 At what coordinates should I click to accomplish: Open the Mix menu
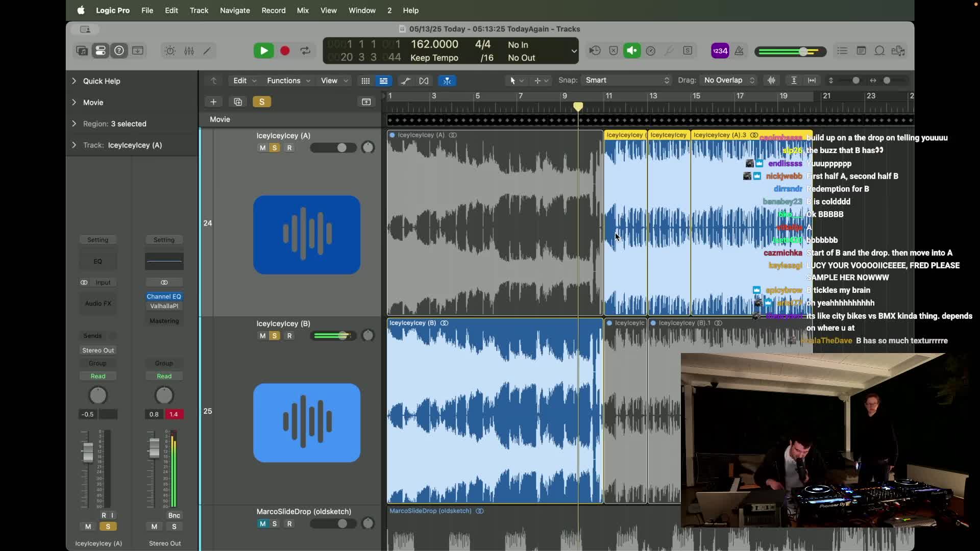[x=303, y=10]
